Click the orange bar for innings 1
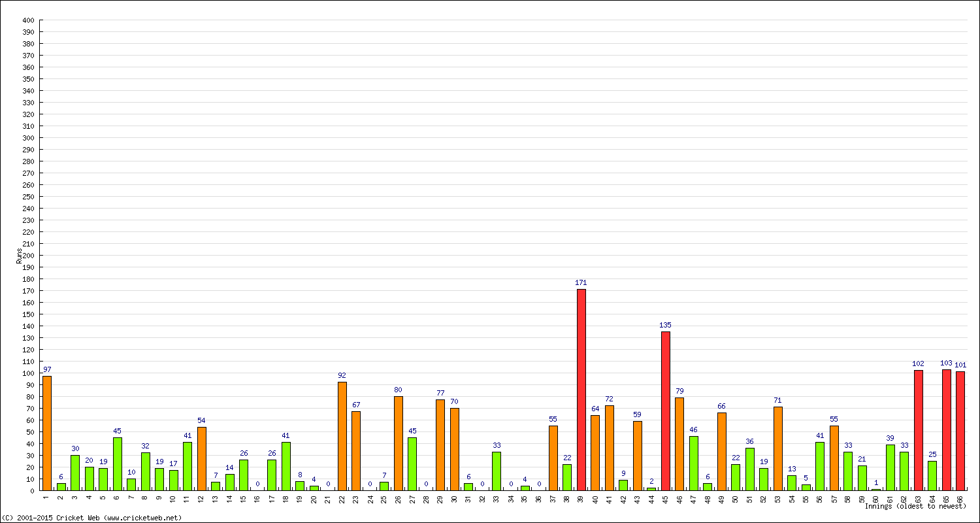980x523 pixels. pos(47,433)
